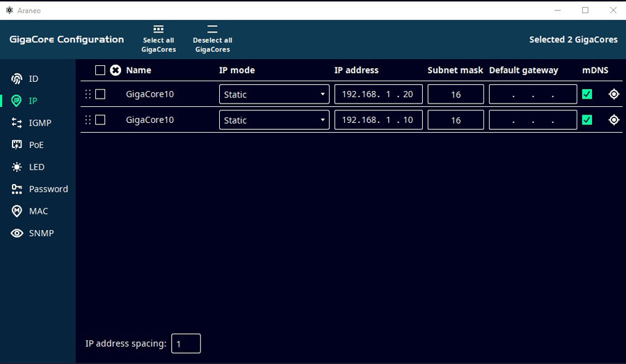The width and height of the screenshot is (626, 364).
Task: Open the Password settings icon
Action: click(x=17, y=189)
